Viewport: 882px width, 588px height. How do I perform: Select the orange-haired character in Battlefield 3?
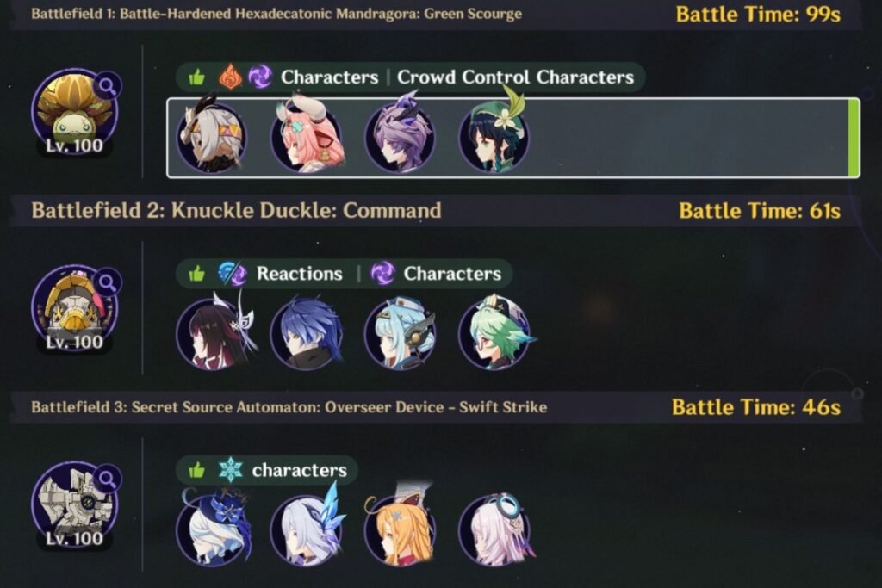tap(400, 527)
